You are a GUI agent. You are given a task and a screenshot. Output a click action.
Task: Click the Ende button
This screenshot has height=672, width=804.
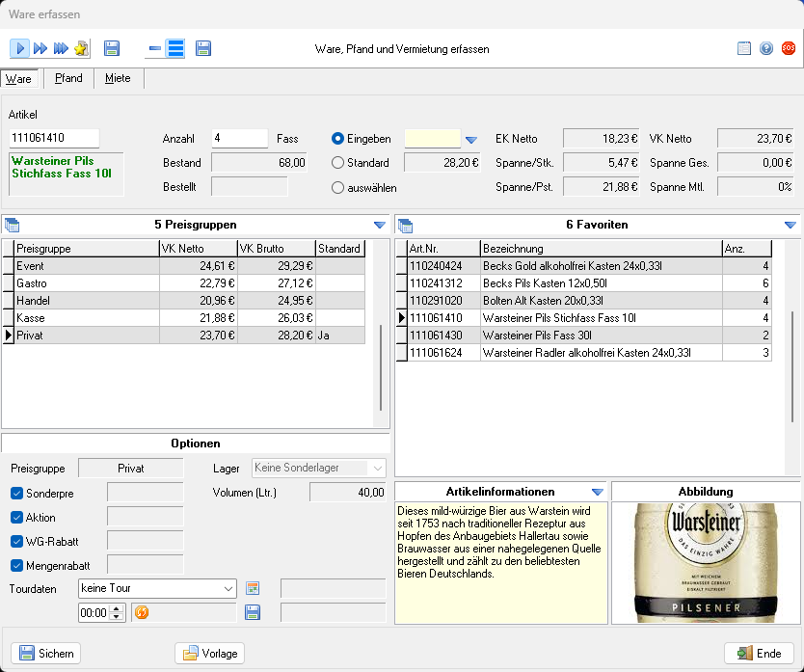pos(759,653)
